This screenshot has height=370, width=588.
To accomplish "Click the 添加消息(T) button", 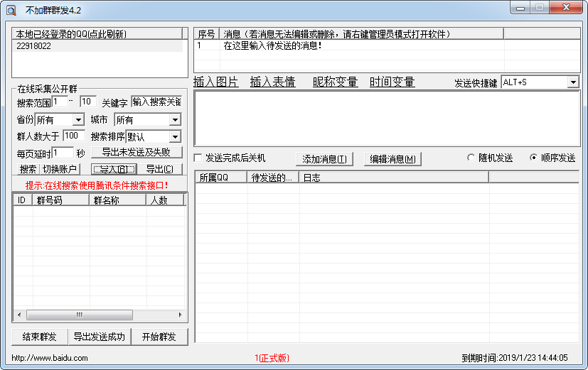I will [x=324, y=159].
